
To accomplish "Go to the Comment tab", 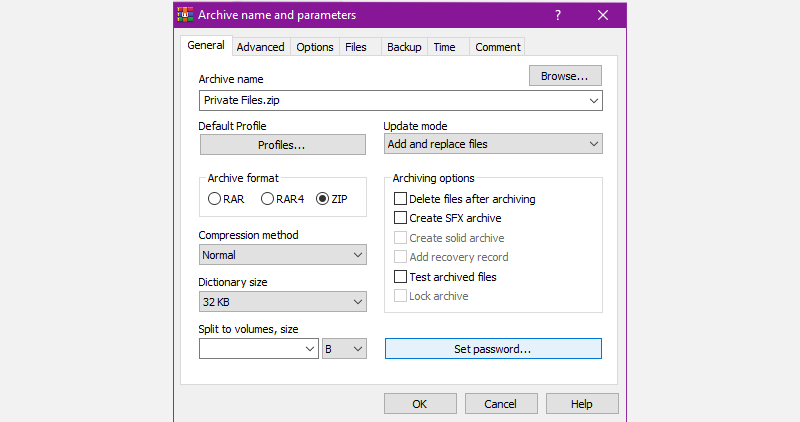I will click(x=497, y=47).
